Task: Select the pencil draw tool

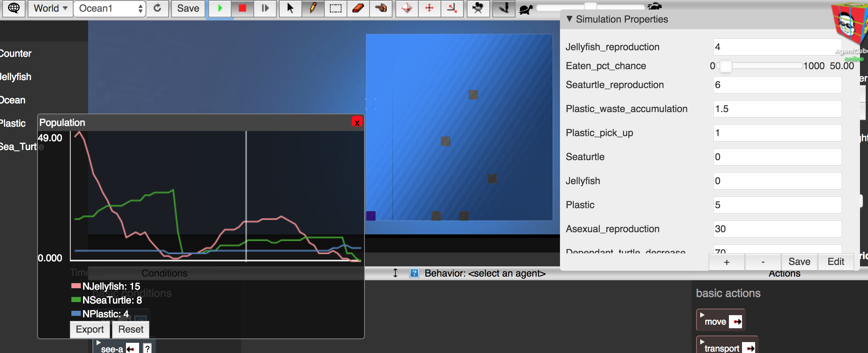Action: [x=313, y=8]
